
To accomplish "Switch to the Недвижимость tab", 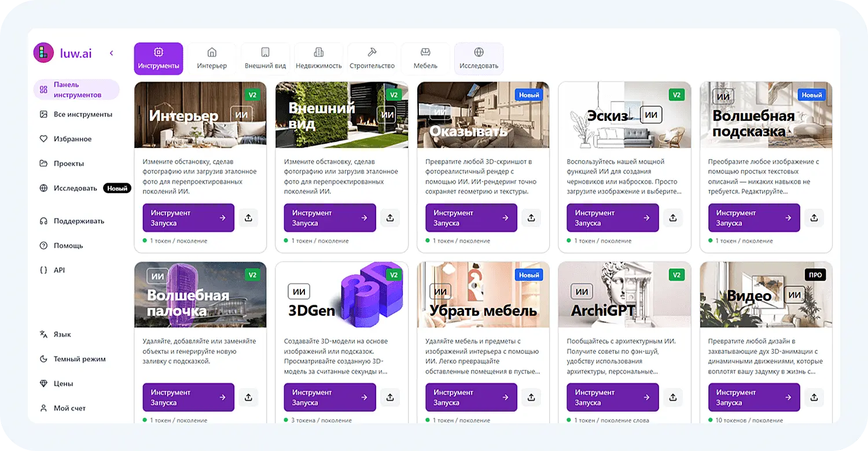I will [319, 58].
